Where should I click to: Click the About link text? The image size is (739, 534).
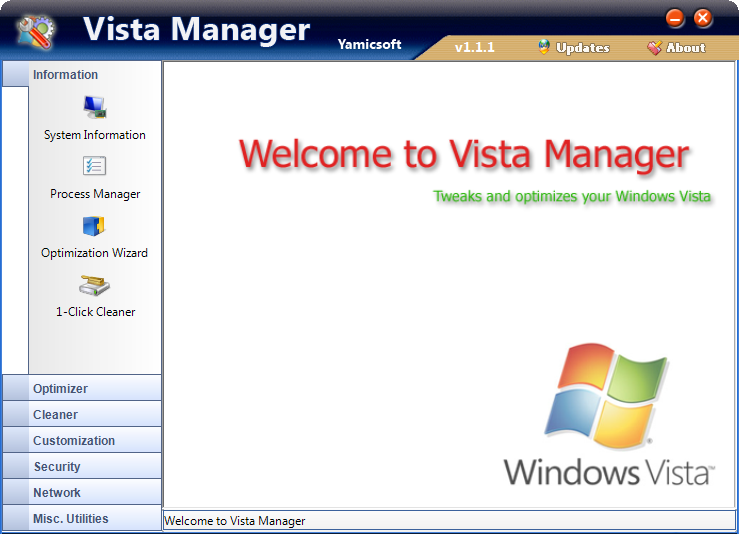(686, 48)
